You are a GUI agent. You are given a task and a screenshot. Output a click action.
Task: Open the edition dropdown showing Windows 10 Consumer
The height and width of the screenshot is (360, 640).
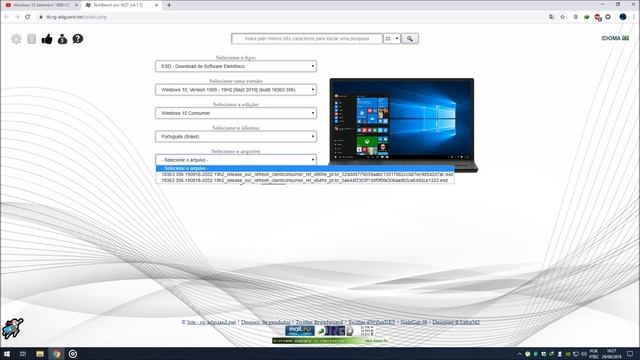click(236, 113)
